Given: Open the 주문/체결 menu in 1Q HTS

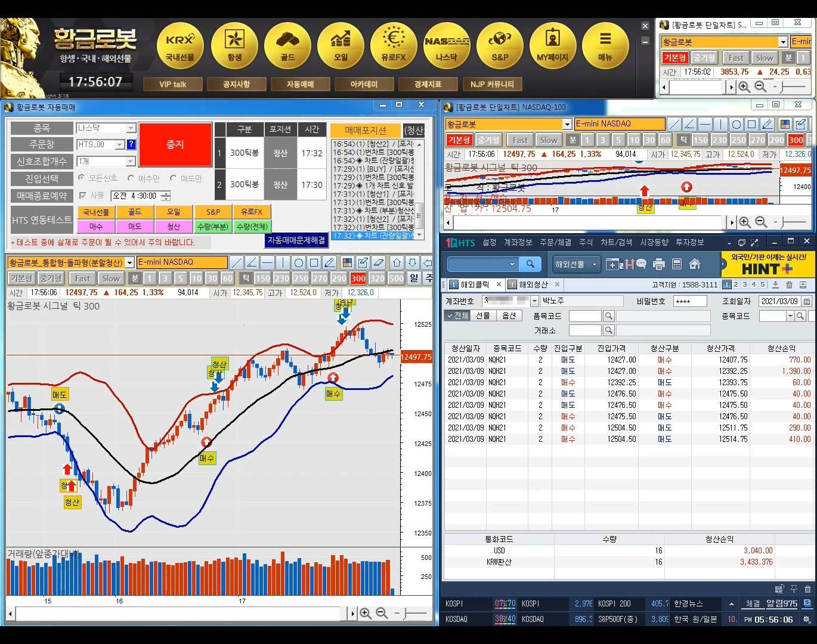Looking at the screenshot, I should click(x=555, y=242).
